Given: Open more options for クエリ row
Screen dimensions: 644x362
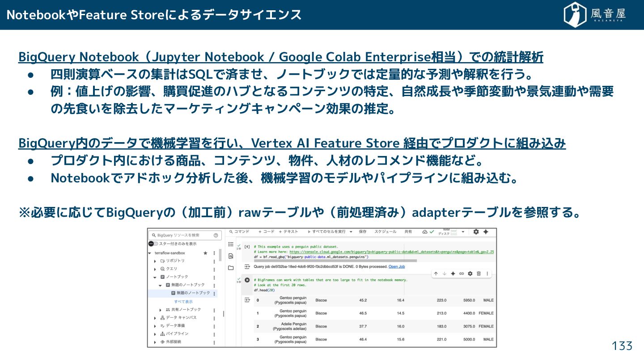Looking at the screenshot, I should coord(215,269).
